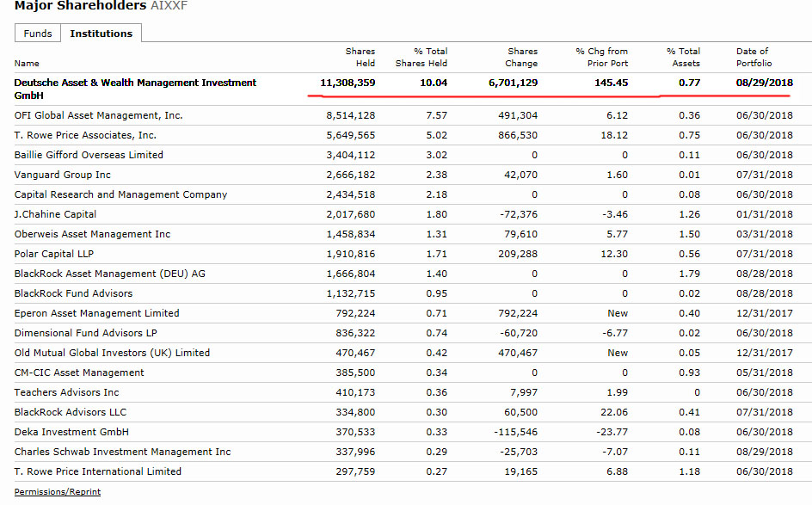Click the Date of Portfolio header
Viewport: 812px width, 505px height.
[x=754, y=57]
